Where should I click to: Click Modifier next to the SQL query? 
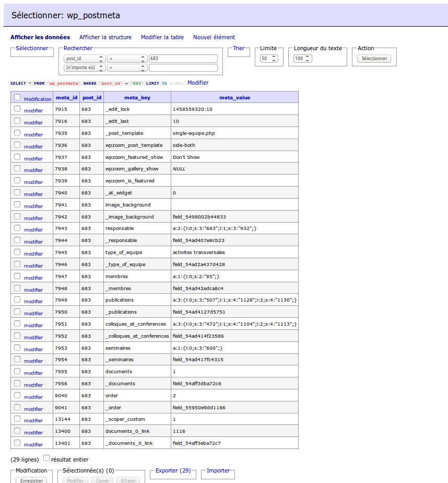click(x=198, y=83)
